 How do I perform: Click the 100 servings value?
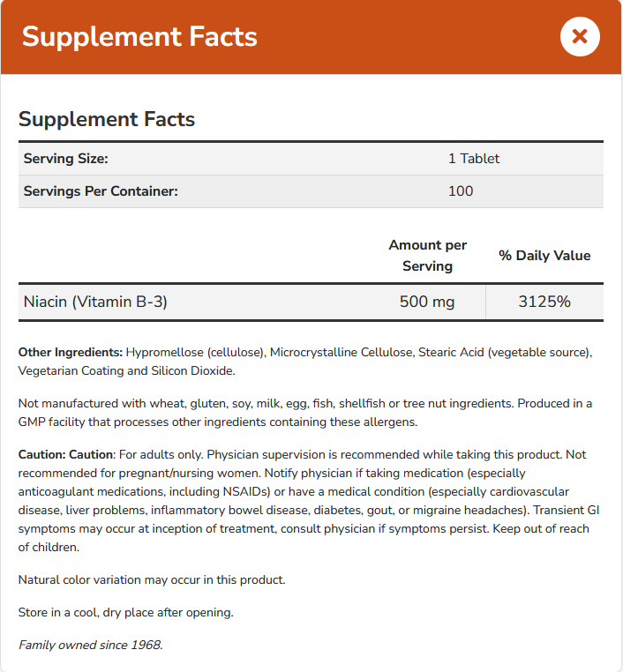pos(461,191)
